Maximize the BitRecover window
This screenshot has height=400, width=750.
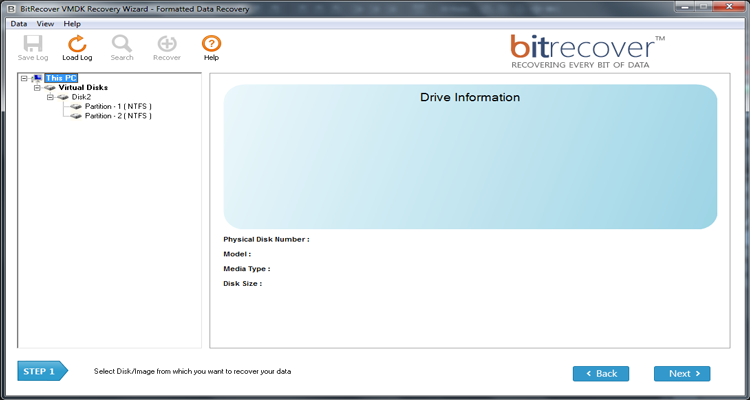(x=703, y=7)
